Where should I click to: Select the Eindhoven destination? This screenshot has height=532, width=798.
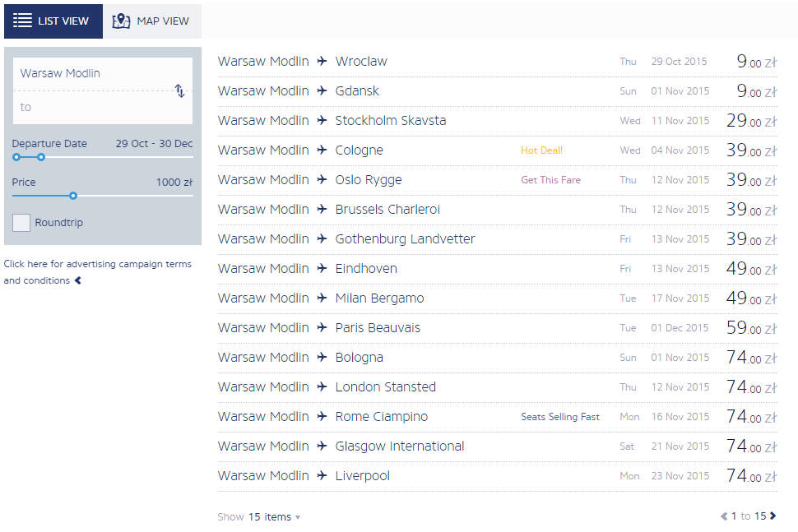[366, 269]
